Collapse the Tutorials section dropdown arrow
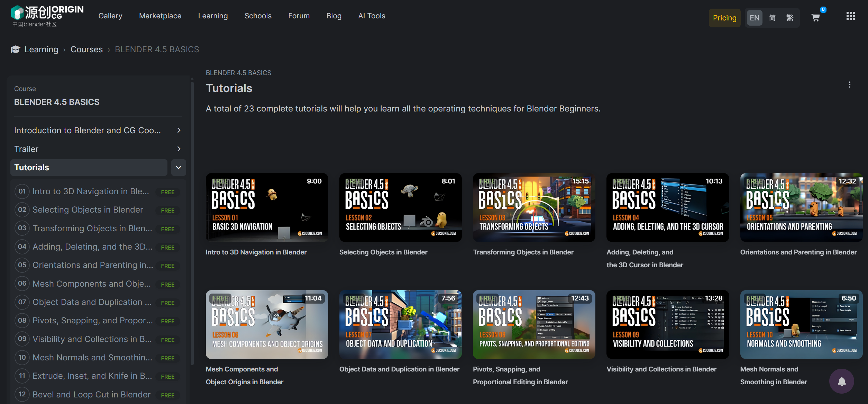868x404 pixels. (179, 168)
